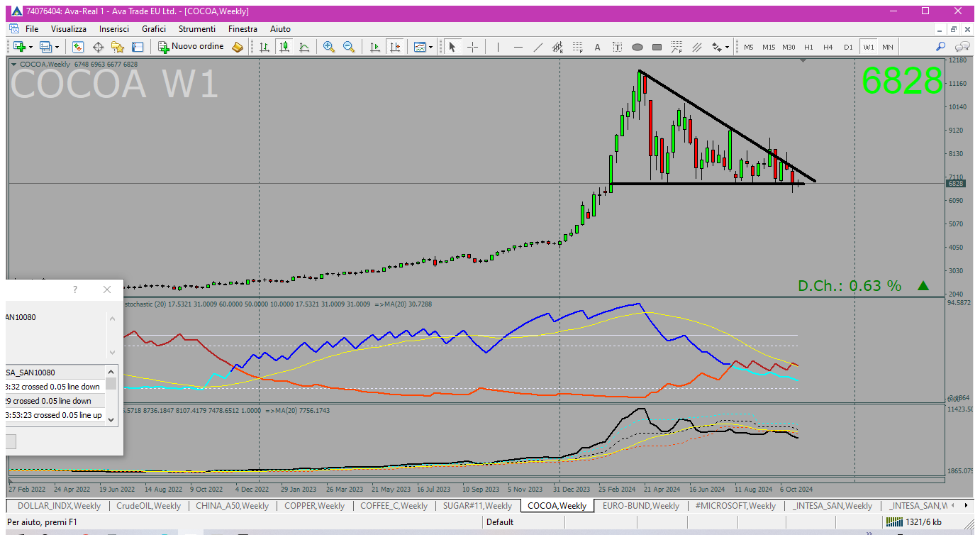The width and height of the screenshot is (980, 535).
Task: Open the New Chart toolbar icon
Action: tap(18, 47)
